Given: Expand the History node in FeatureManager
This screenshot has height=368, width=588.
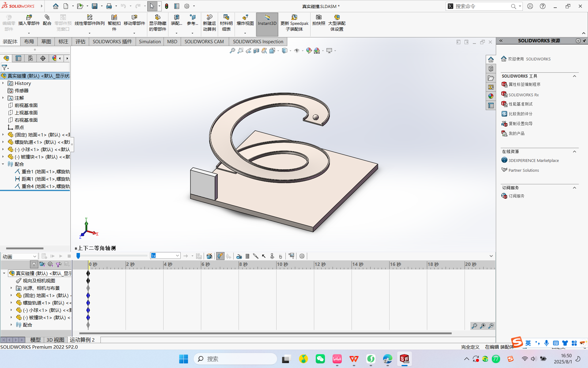Looking at the screenshot, I should pos(3,83).
